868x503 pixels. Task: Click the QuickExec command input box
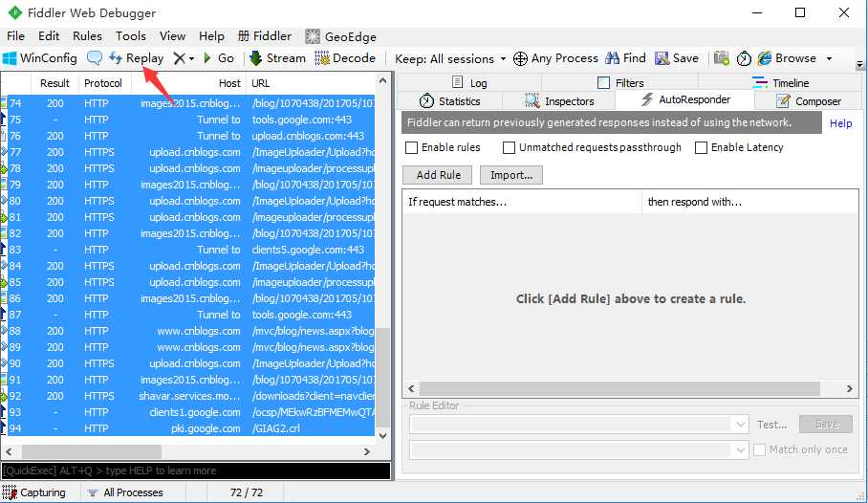click(x=196, y=470)
